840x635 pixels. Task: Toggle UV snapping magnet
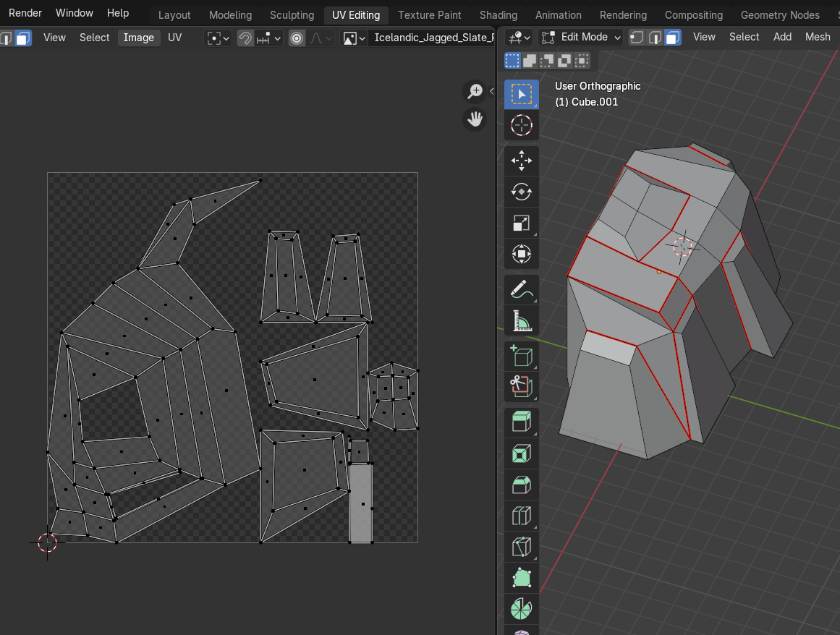[246, 38]
